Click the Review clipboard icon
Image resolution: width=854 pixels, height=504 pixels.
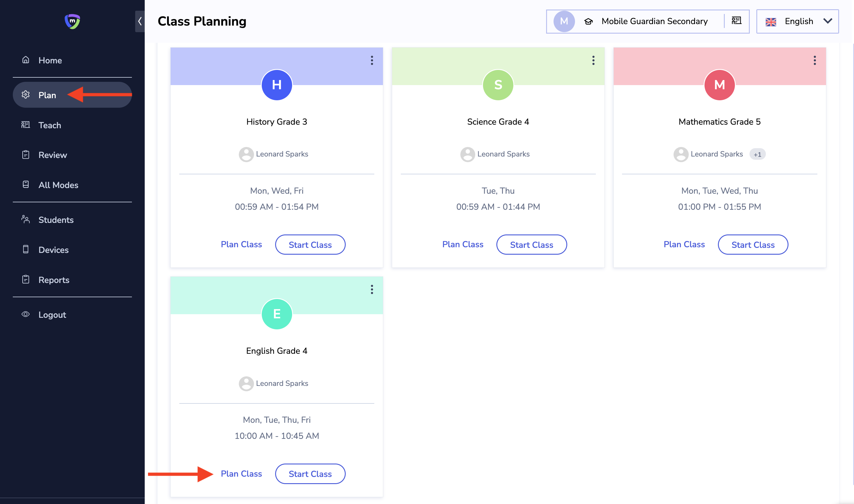(x=26, y=155)
